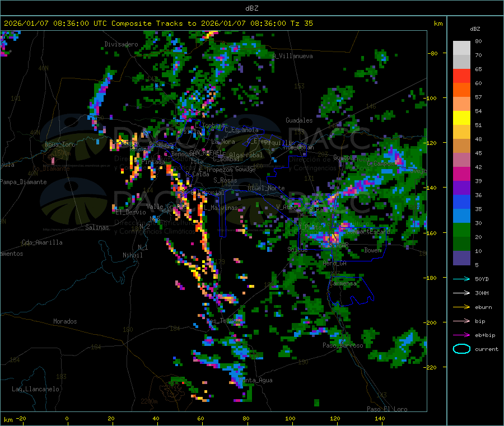Click the 'Paso_El_Loro' map label

pyautogui.click(x=387, y=409)
